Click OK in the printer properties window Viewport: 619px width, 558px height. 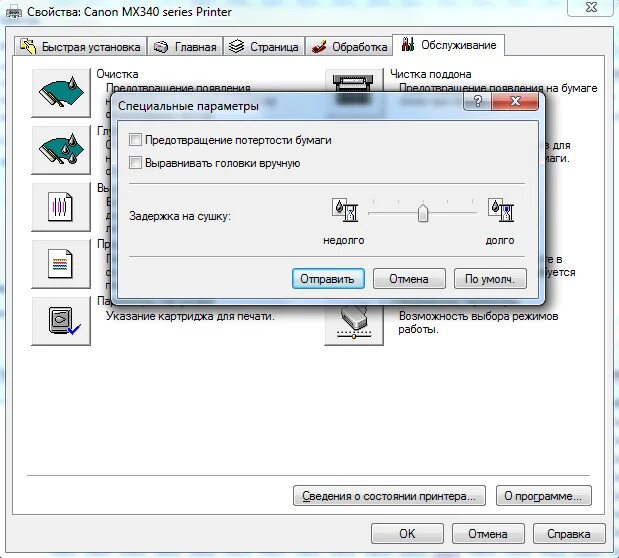407,534
